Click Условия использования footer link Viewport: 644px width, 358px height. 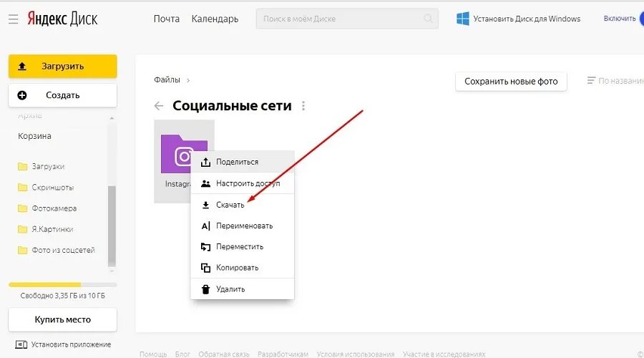356,354
